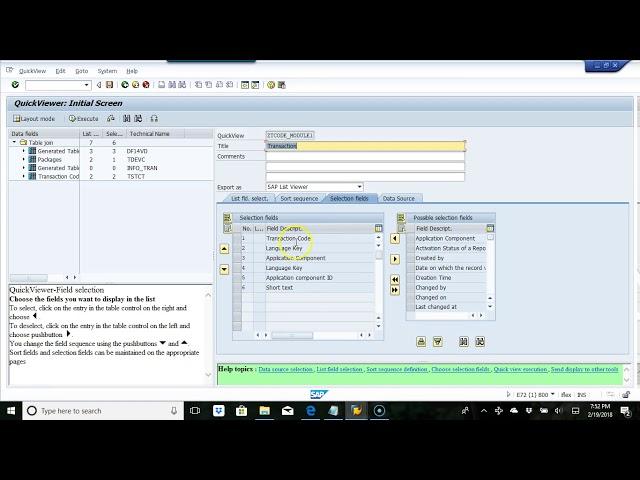Open the command field dropdown arrow
640x480 pixels.
86,85
